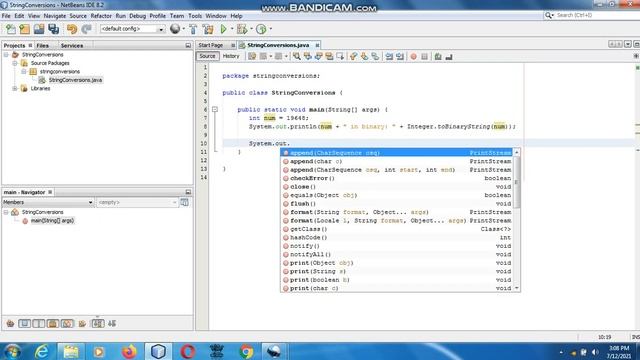Click the Find Selection magnifier icon
This screenshot has height=360, width=640.
pyautogui.click(x=297, y=56)
